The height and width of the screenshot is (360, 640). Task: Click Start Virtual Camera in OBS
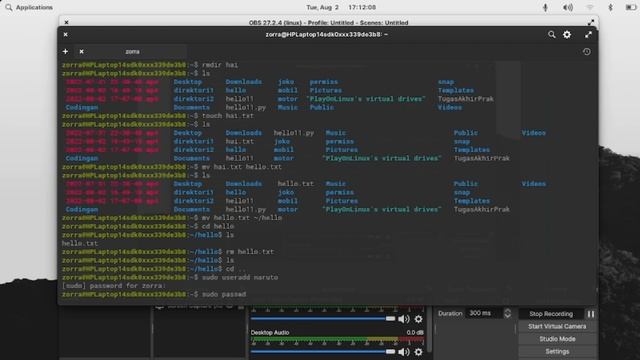coord(557,327)
